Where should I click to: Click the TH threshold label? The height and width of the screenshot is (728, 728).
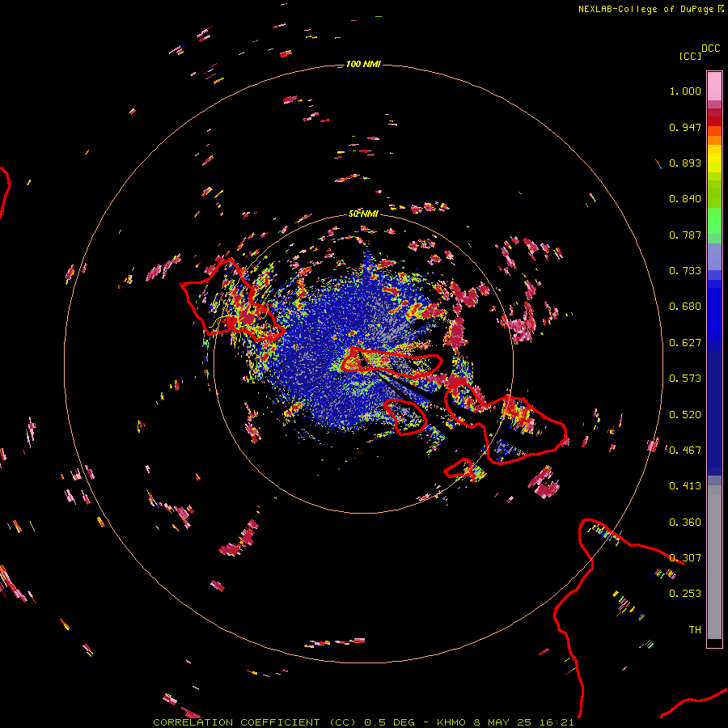[695, 630]
